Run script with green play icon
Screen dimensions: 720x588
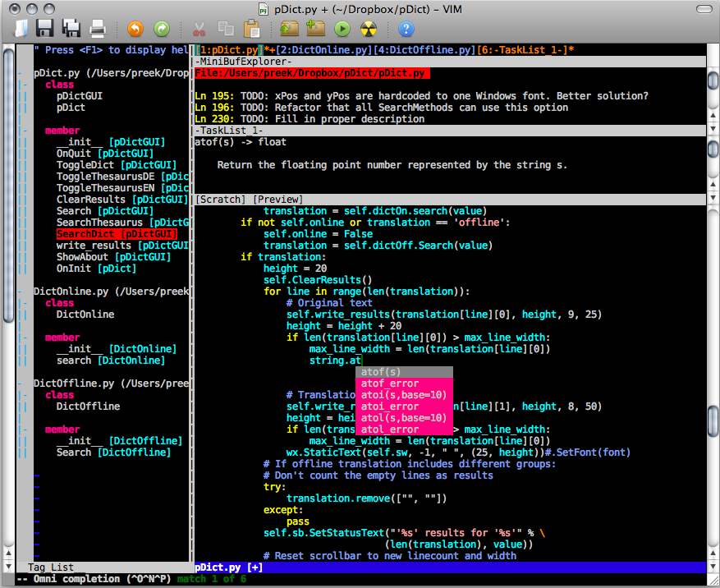342,30
